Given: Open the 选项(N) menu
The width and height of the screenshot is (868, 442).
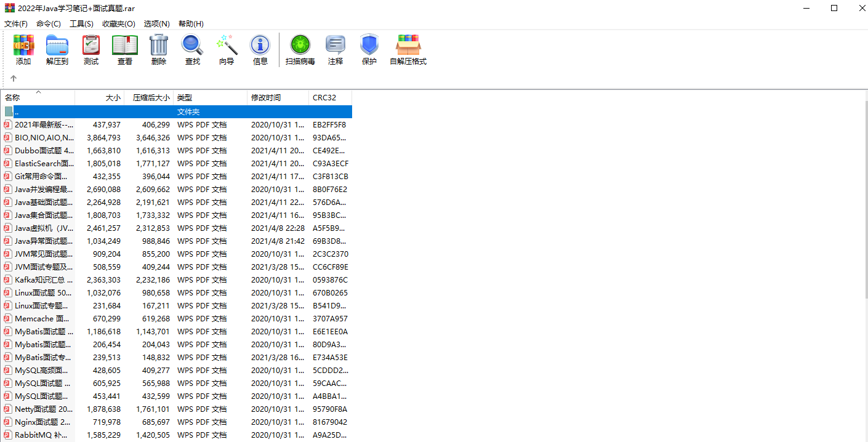Looking at the screenshot, I should pos(157,23).
